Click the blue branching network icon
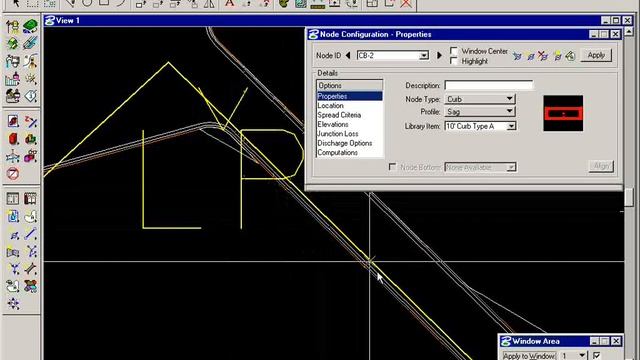The width and height of the screenshot is (640, 360). (30, 251)
